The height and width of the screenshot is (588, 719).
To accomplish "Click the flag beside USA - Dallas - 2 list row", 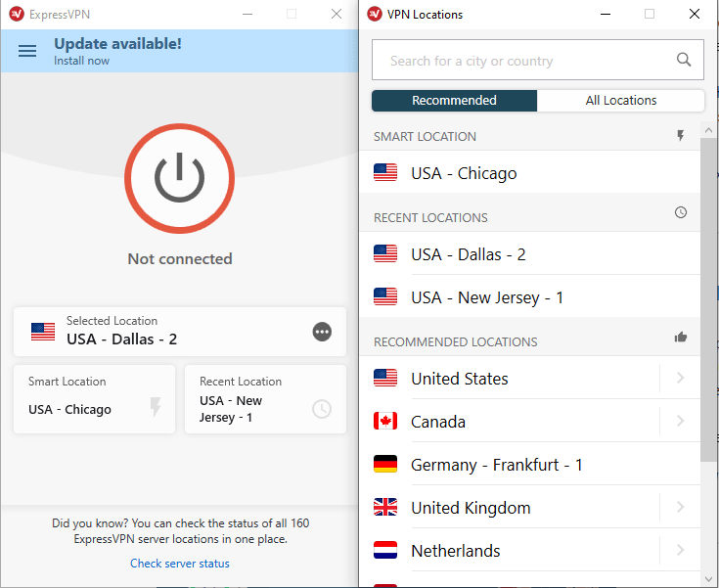I will pos(385,253).
